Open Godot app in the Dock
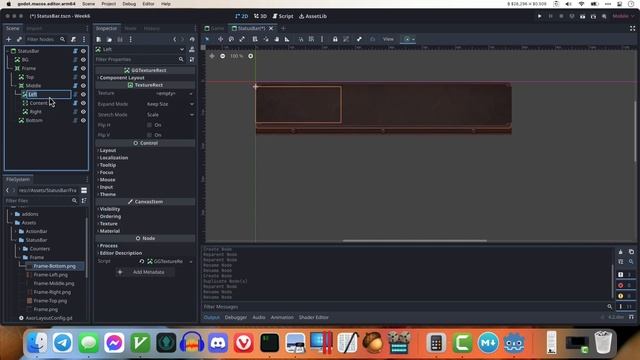The height and width of the screenshot is (360, 640). point(514,342)
